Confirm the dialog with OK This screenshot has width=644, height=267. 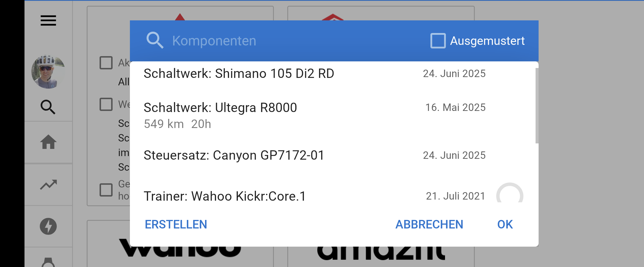coord(505,224)
